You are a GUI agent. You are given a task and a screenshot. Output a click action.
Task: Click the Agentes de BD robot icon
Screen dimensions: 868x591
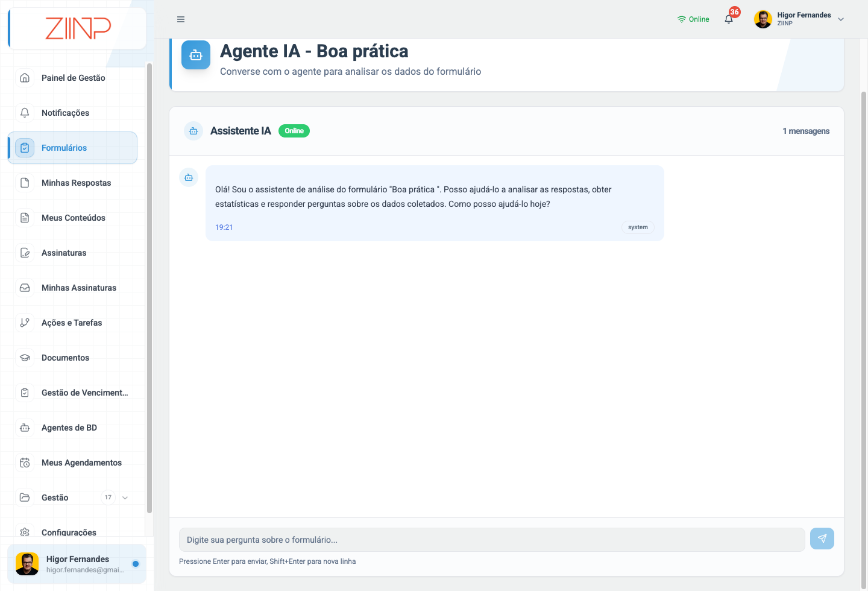coord(25,428)
